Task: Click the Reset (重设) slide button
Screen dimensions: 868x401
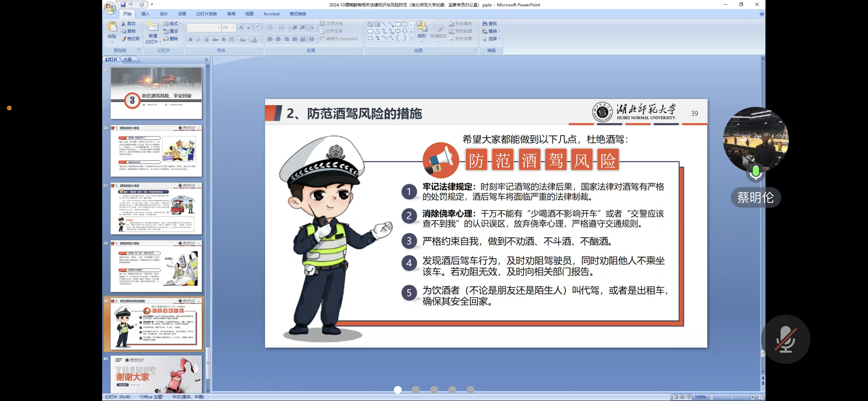Action: point(171,31)
